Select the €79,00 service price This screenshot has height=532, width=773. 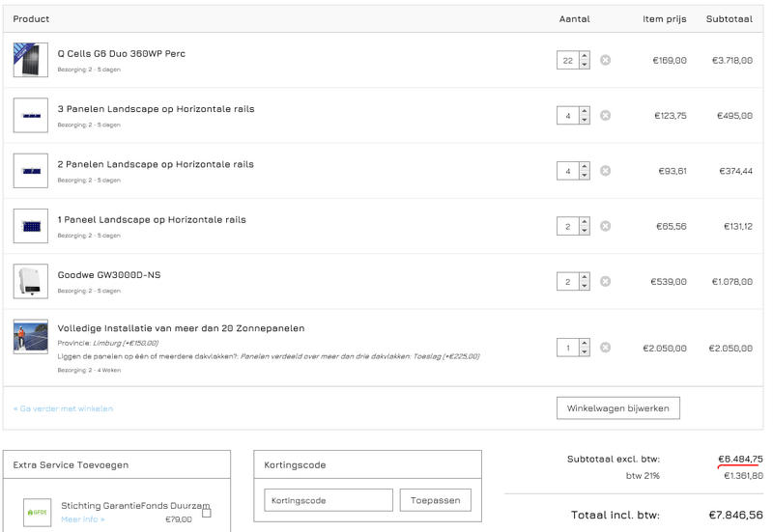pyautogui.click(x=179, y=519)
